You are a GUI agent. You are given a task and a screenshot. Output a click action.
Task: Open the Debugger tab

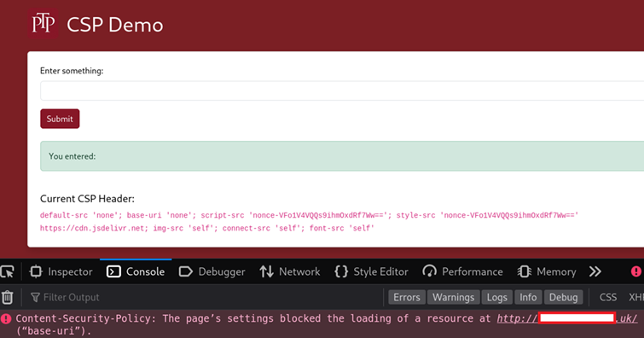coord(212,271)
